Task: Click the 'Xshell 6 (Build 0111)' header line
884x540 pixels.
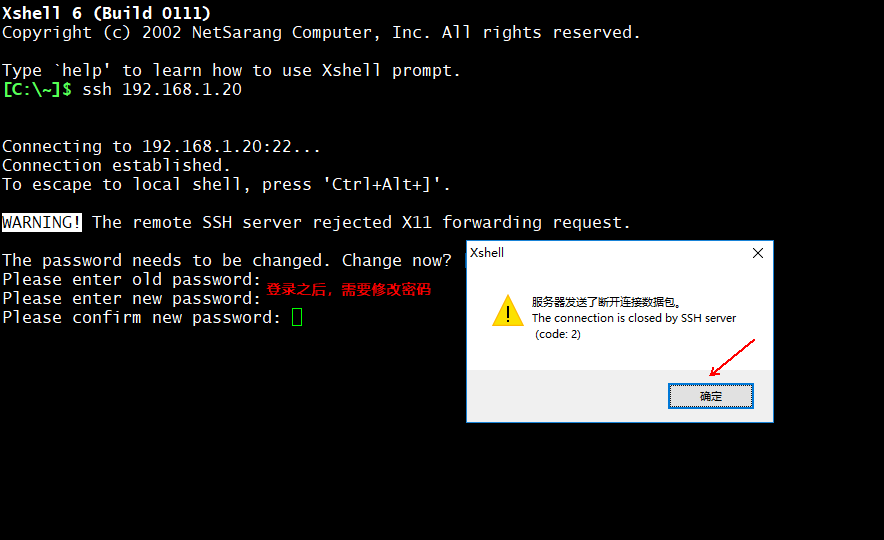Action: [106, 13]
